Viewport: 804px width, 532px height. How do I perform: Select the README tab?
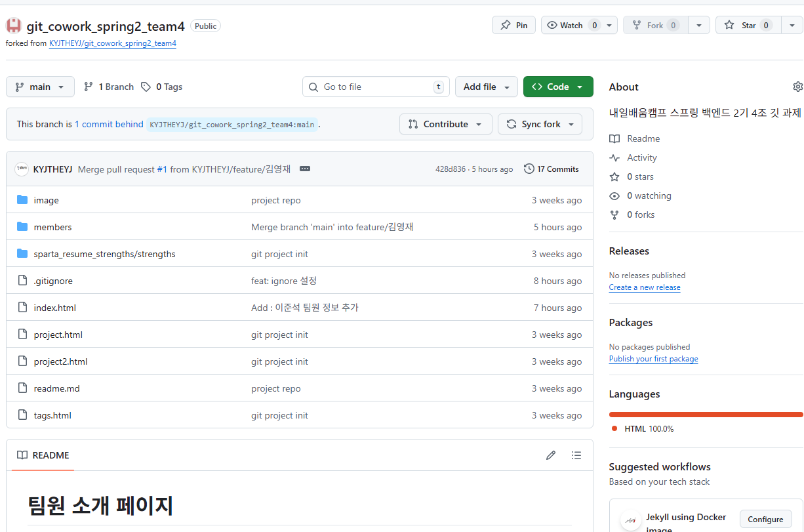[x=43, y=455]
